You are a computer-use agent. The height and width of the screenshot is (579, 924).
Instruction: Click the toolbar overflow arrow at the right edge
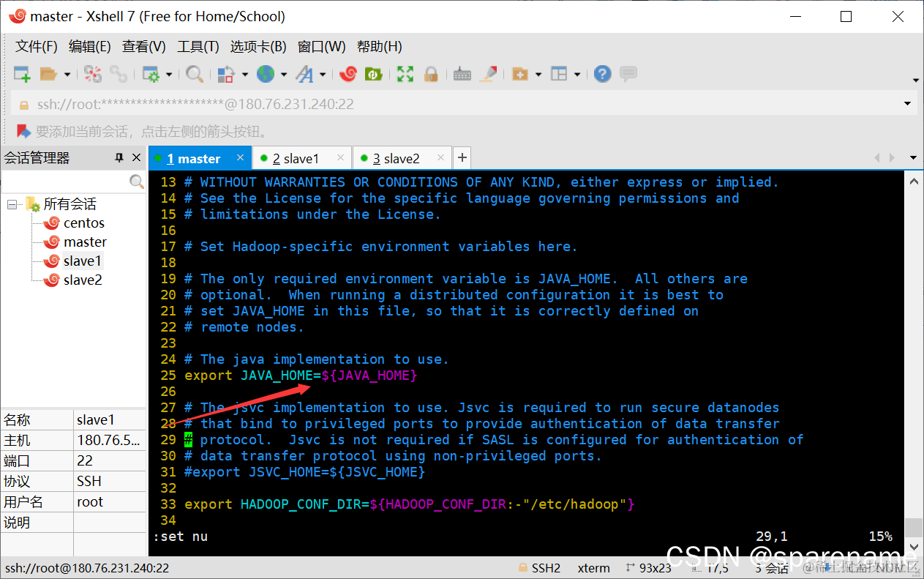click(x=915, y=80)
